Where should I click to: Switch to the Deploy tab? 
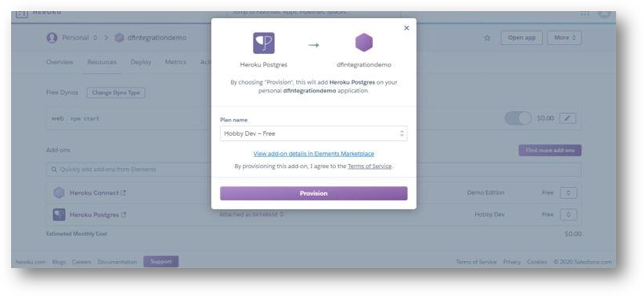[x=141, y=62]
